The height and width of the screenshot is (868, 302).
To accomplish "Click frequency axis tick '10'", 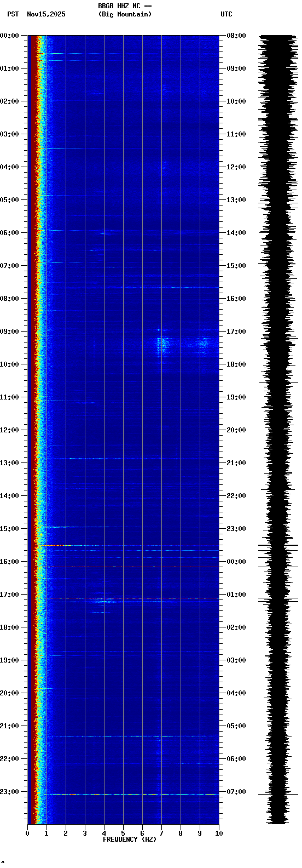I will (x=219, y=833).
